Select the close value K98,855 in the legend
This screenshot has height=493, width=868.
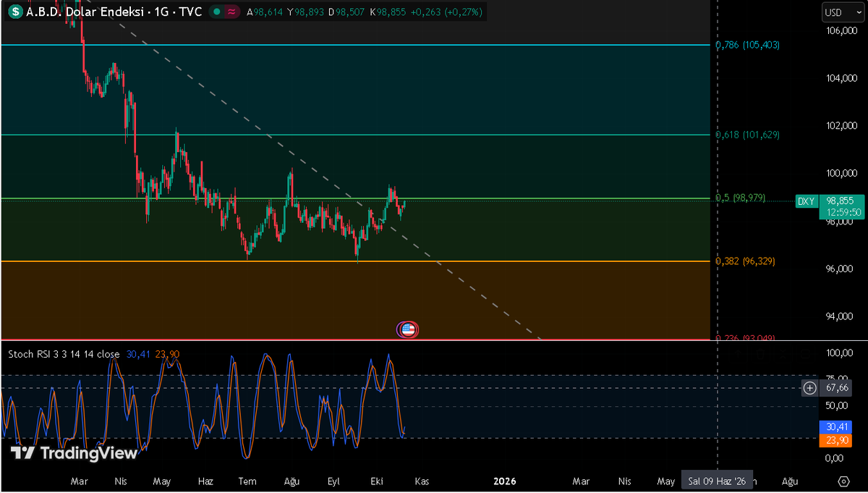[x=387, y=12]
